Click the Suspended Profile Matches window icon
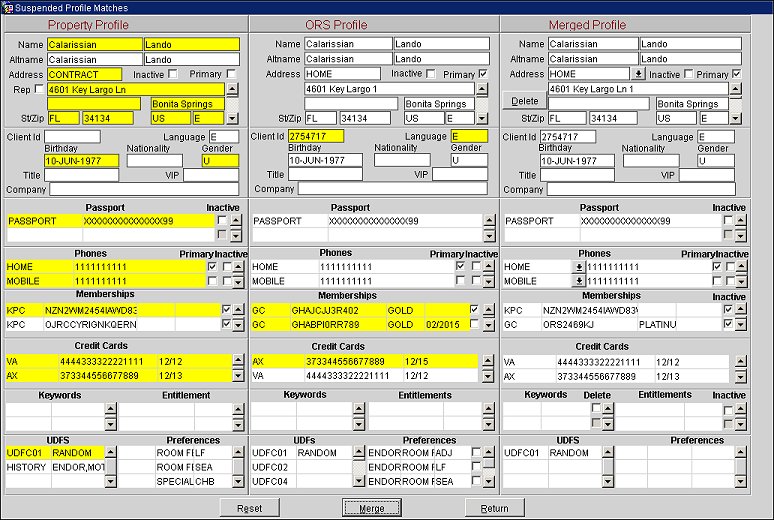This screenshot has height=520, width=774. [7, 7]
